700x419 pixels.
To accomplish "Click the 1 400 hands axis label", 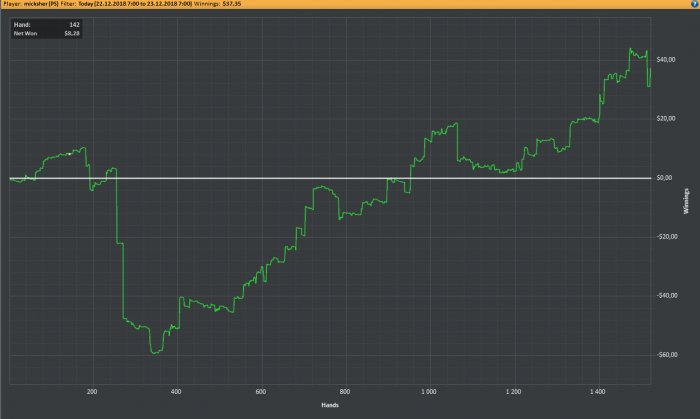I will pyautogui.click(x=597, y=392).
